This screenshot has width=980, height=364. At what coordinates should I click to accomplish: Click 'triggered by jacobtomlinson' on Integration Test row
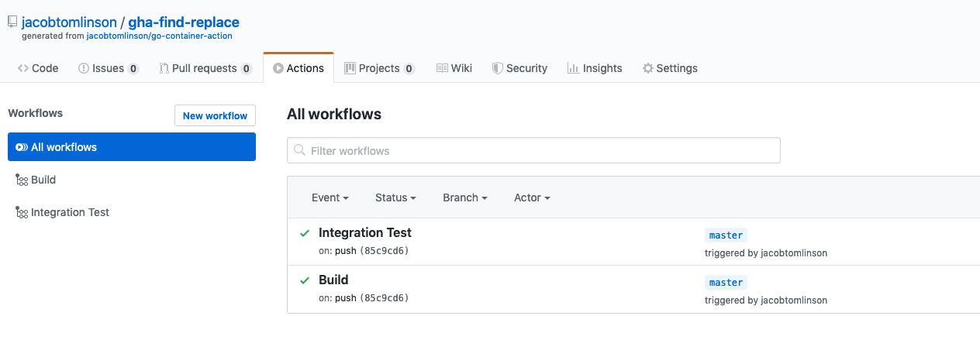point(766,253)
